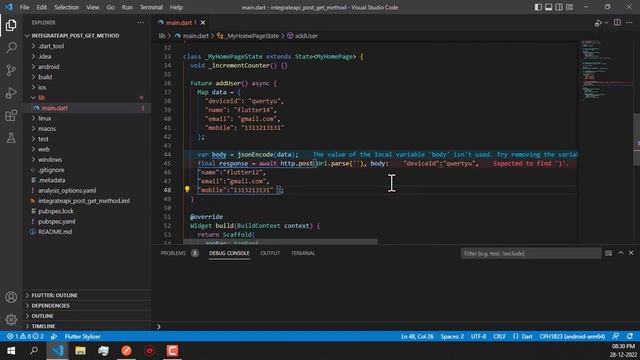Screen dimensions: 640x360
Task: Open editor more actions menu
Action: 629,22
